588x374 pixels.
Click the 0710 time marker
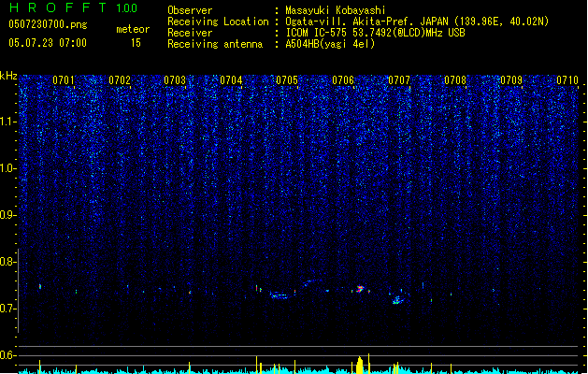tap(567, 80)
